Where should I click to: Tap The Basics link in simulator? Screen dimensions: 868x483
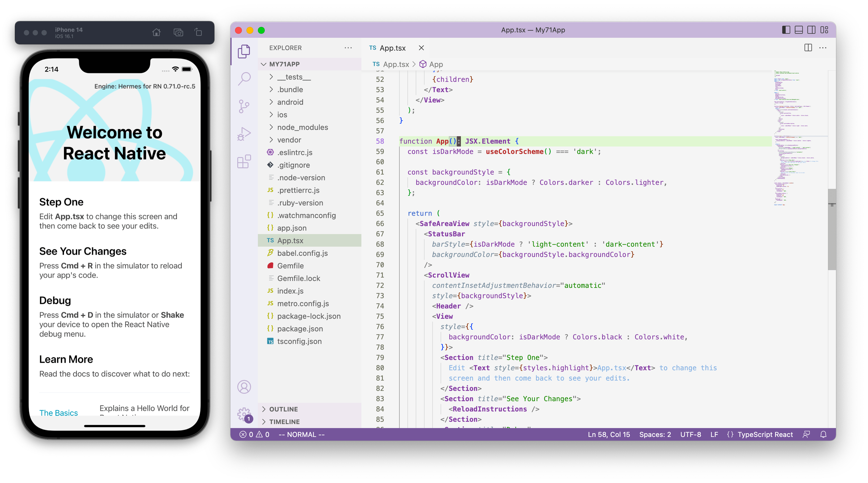click(x=58, y=413)
